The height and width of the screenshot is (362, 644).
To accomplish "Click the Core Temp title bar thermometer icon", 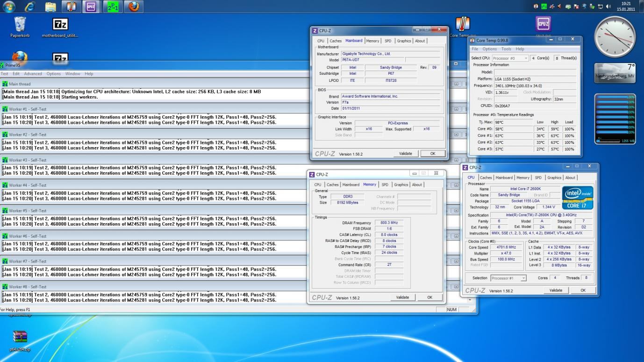I will tap(473, 40).
